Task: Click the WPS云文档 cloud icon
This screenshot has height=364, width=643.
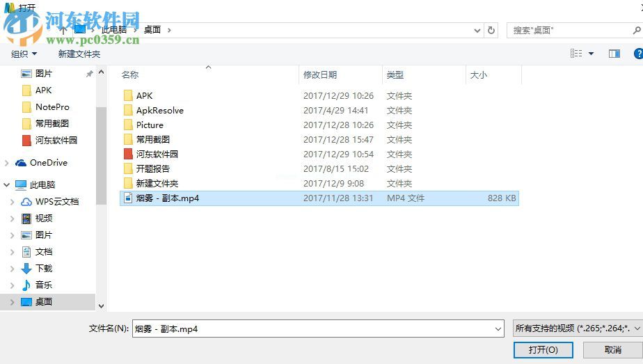Action: (x=26, y=202)
